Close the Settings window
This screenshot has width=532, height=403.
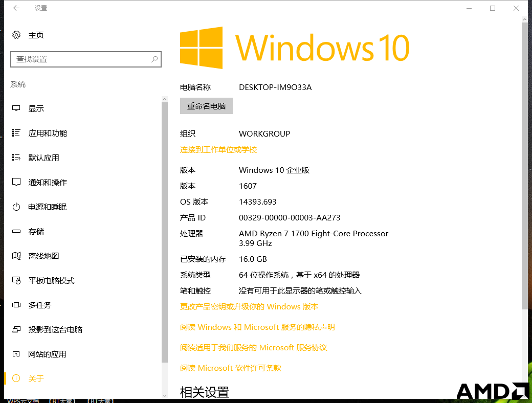(516, 8)
